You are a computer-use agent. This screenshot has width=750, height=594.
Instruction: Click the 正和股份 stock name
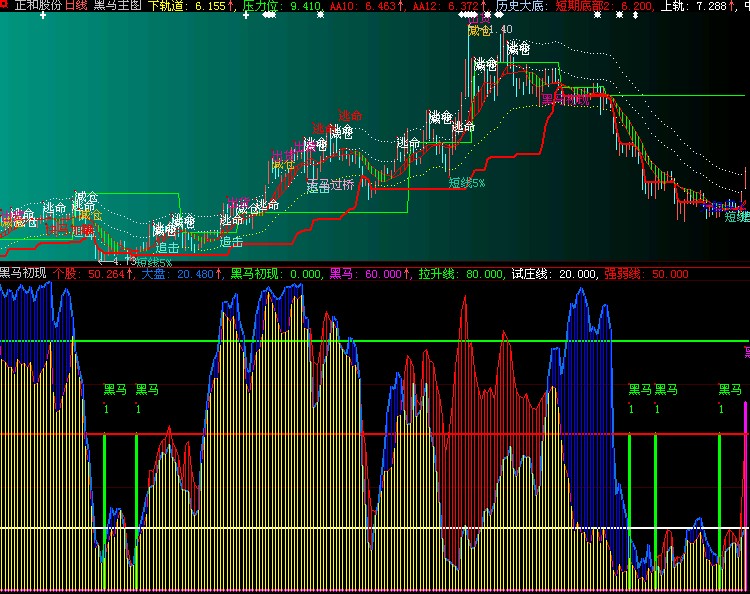coord(38,6)
